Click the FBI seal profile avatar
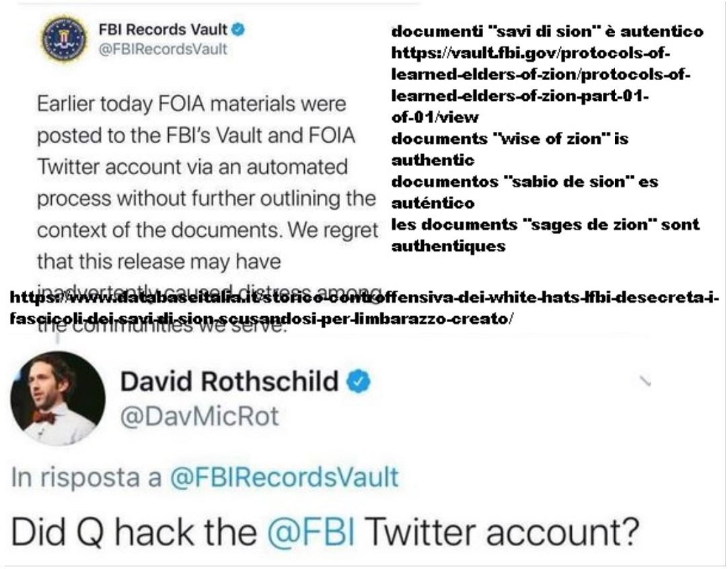Screen dimensions: 728x569 [64, 38]
